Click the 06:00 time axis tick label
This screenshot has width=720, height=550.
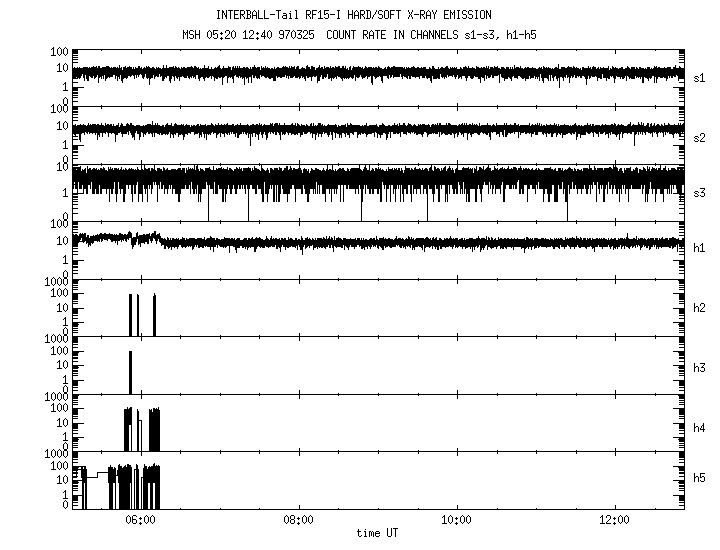coord(140,521)
